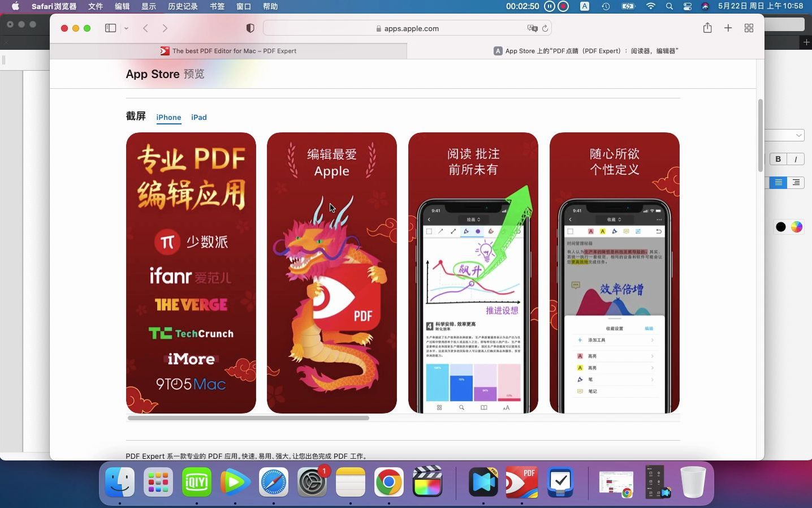Image resolution: width=812 pixels, height=508 pixels.
Task: Open the Trash in the Dock
Action: (693, 482)
